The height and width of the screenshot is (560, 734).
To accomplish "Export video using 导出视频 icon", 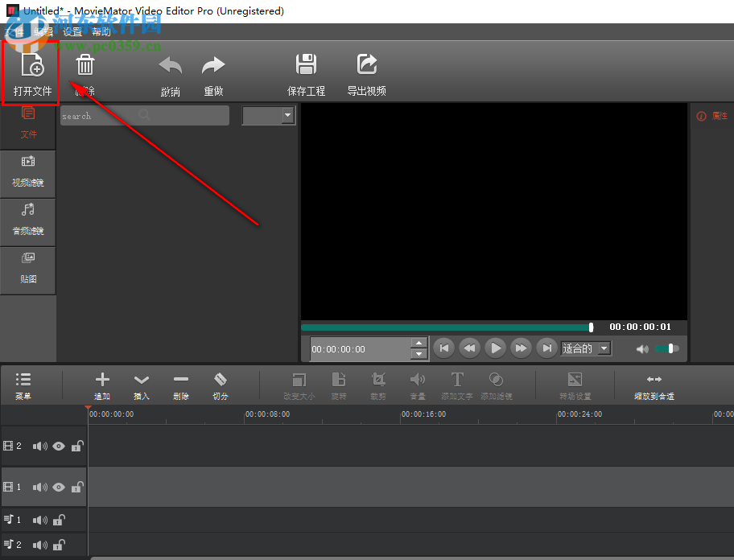I will (367, 64).
